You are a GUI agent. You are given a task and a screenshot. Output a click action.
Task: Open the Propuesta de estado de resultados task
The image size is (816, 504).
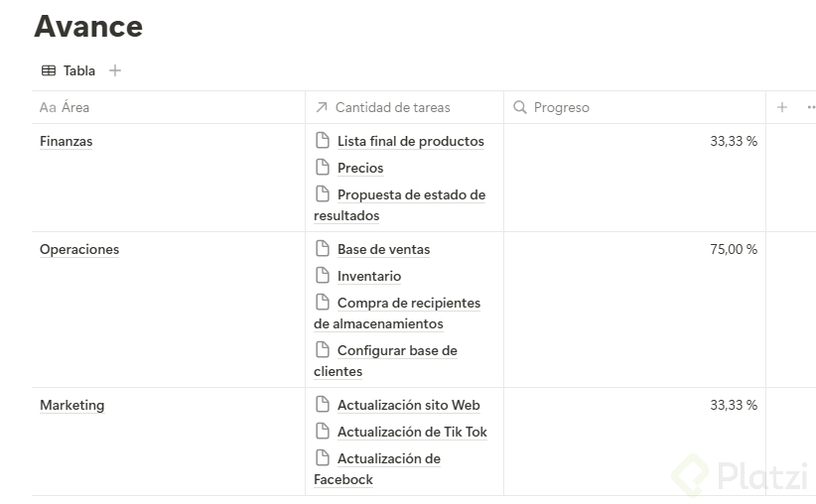tap(411, 194)
